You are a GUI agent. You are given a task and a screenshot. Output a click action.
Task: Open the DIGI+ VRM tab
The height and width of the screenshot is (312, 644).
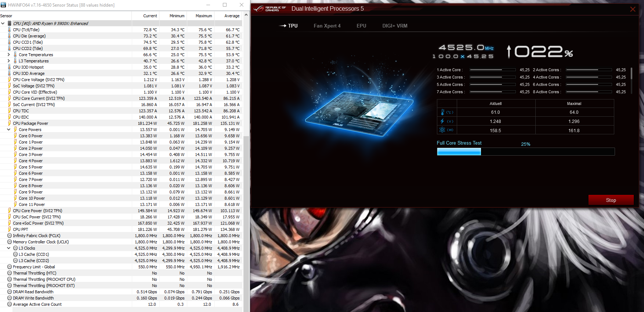click(x=395, y=26)
